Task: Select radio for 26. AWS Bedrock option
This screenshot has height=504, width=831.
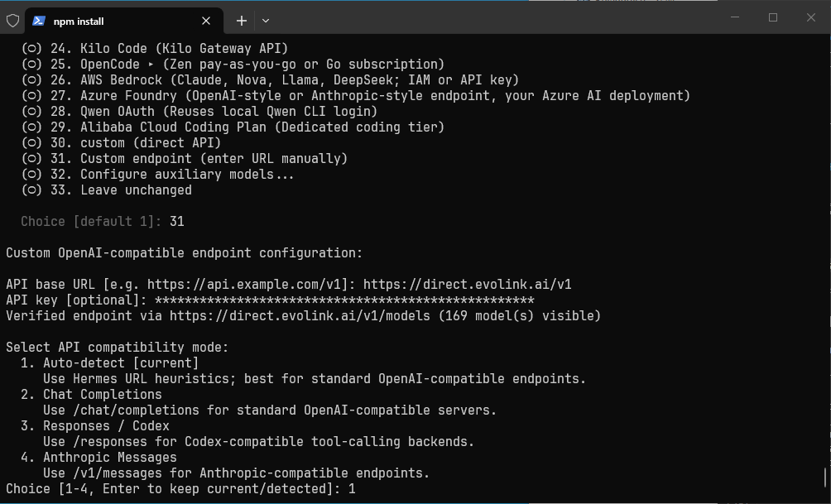Action: [31, 80]
